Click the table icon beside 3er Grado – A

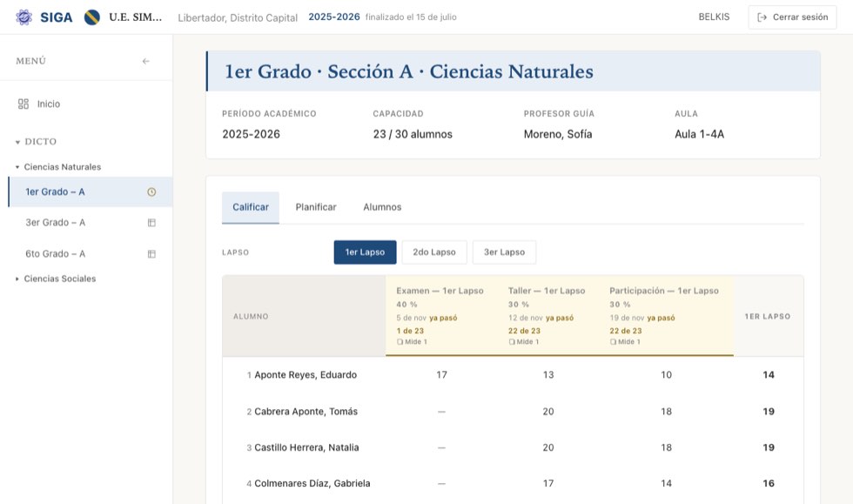click(x=151, y=223)
